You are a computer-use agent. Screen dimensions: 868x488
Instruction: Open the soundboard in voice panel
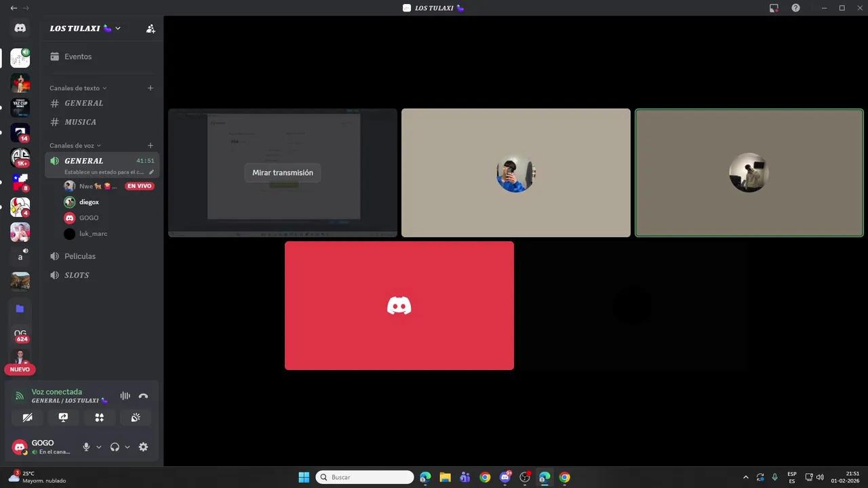136,418
